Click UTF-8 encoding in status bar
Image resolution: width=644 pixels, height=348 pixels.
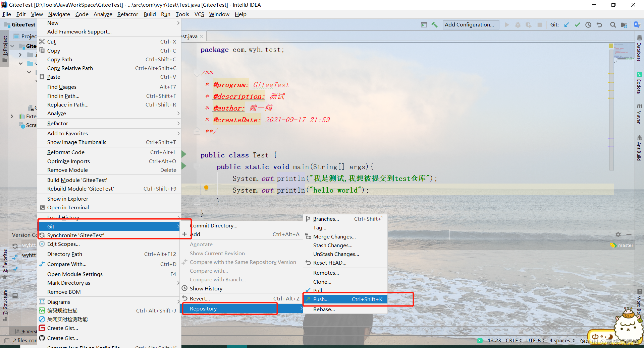(x=535, y=340)
